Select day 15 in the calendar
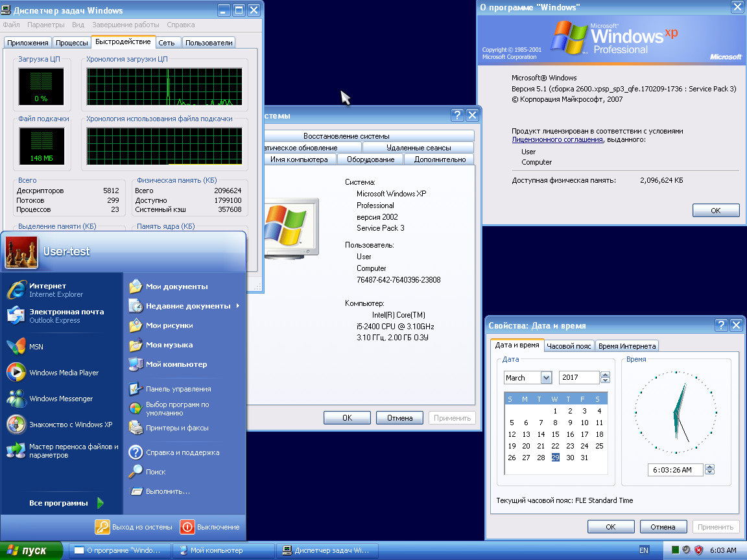Image resolution: width=747 pixels, height=560 pixels. pos(555,434)
